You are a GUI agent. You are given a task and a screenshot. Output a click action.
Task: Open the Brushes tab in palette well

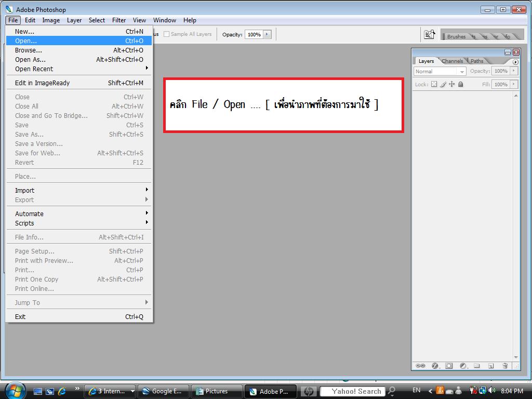pos(456,36)
